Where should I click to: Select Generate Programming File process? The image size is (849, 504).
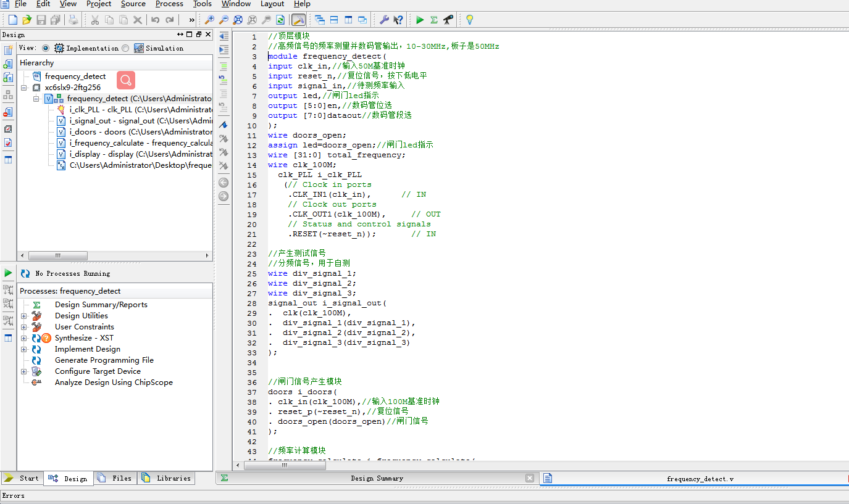[104, 360]
